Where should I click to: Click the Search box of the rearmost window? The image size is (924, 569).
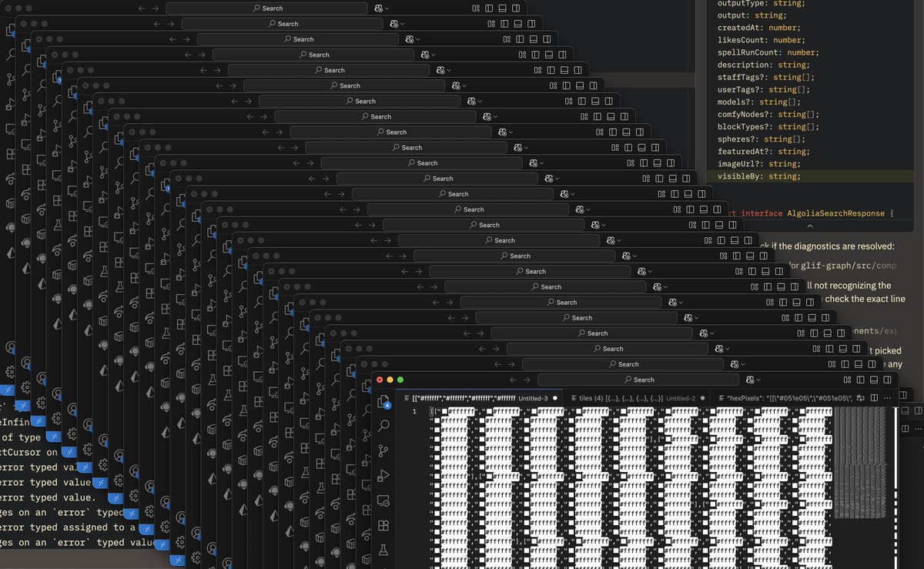click(x=266, y=8)
